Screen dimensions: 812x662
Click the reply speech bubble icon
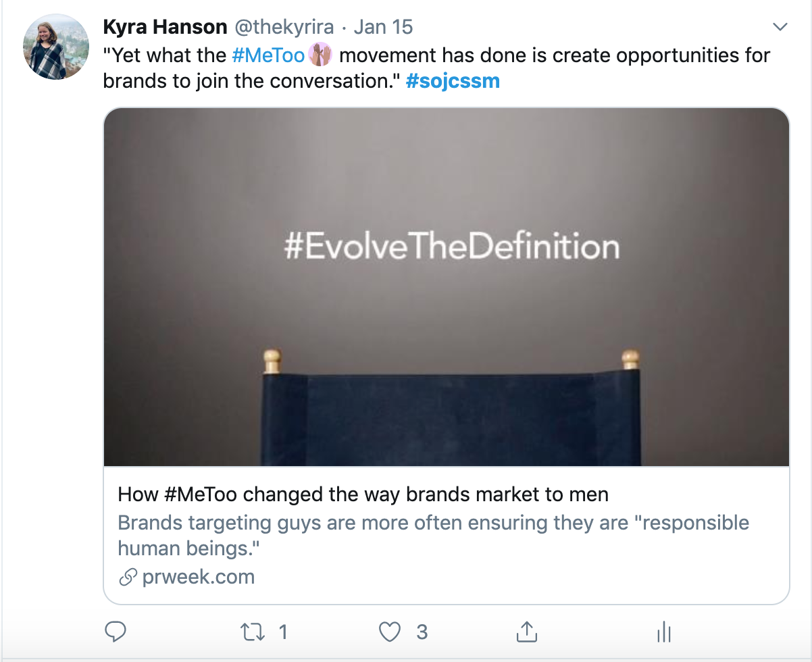[116, 632]
